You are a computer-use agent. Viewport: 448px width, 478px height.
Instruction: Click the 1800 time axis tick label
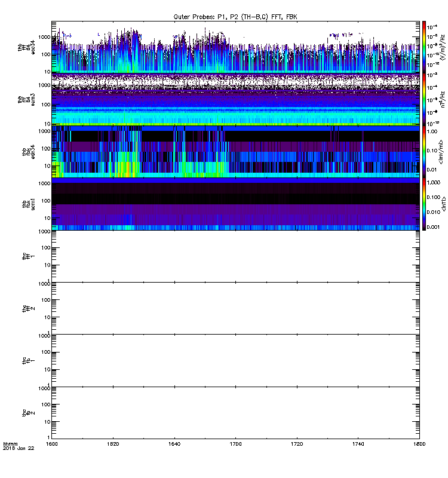(419, 445)
